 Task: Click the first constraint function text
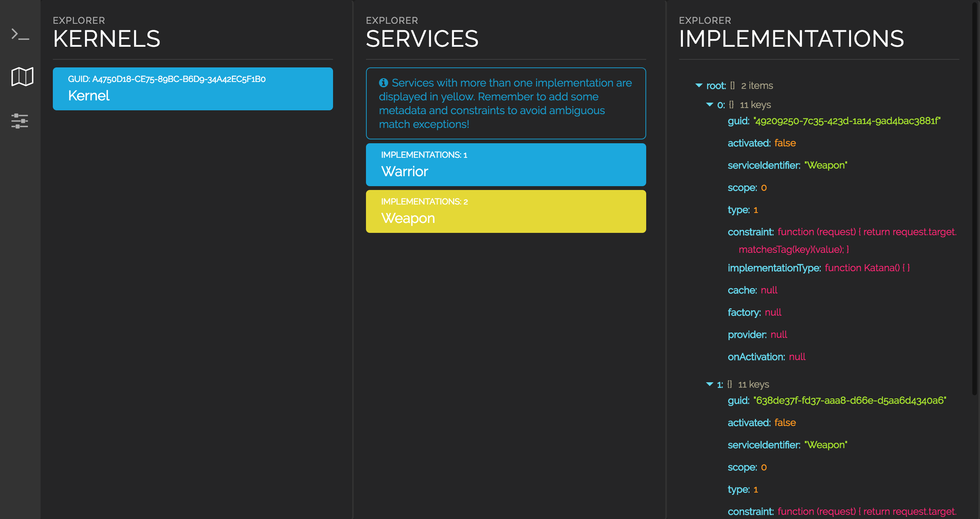coord(867,232)
